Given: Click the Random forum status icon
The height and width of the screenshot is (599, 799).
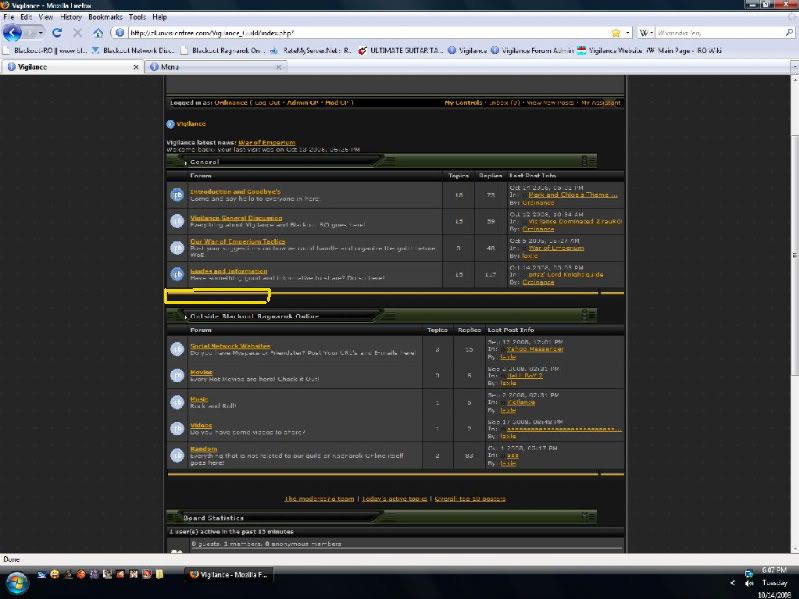Looking at the screenshot, I should coord(177,455).
